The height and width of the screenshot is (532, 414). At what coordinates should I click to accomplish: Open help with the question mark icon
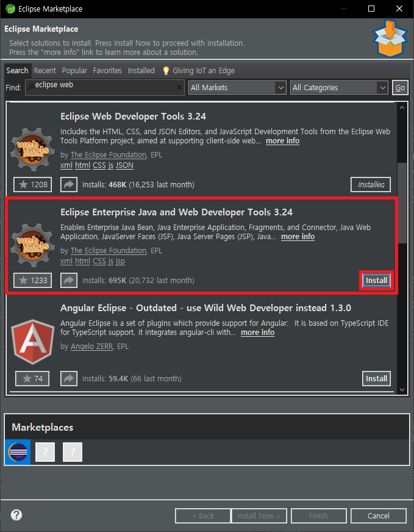[16, 515]
